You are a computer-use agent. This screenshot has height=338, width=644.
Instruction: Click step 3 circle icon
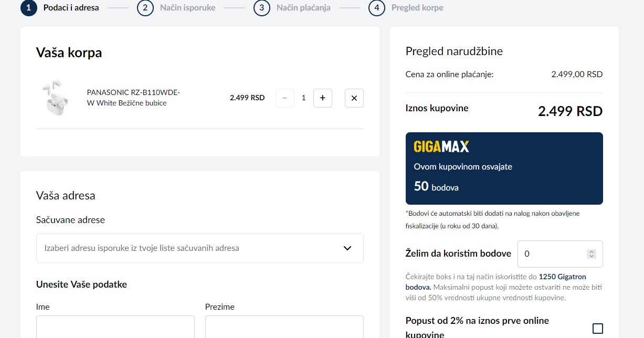tap(262, 8)
